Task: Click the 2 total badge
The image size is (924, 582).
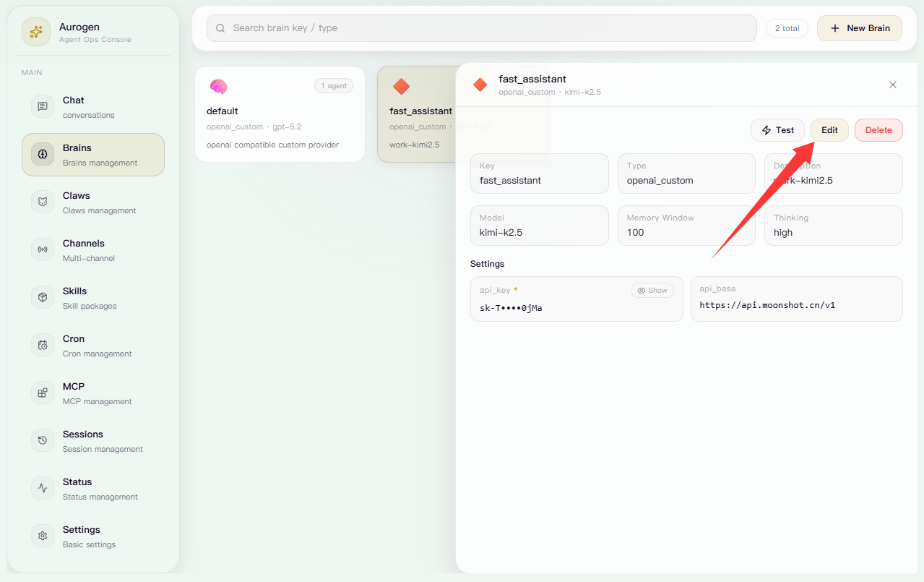Action: pyautogui.click(x=787, y=28)
